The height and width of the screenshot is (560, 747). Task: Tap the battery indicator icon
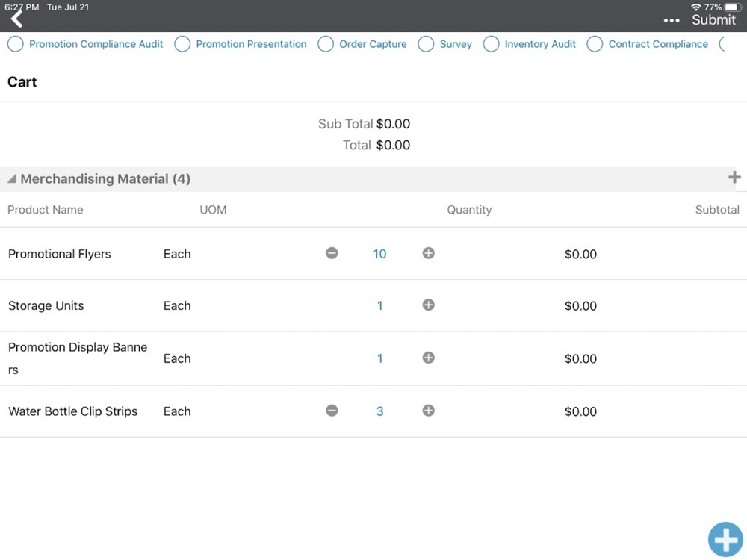734,7
